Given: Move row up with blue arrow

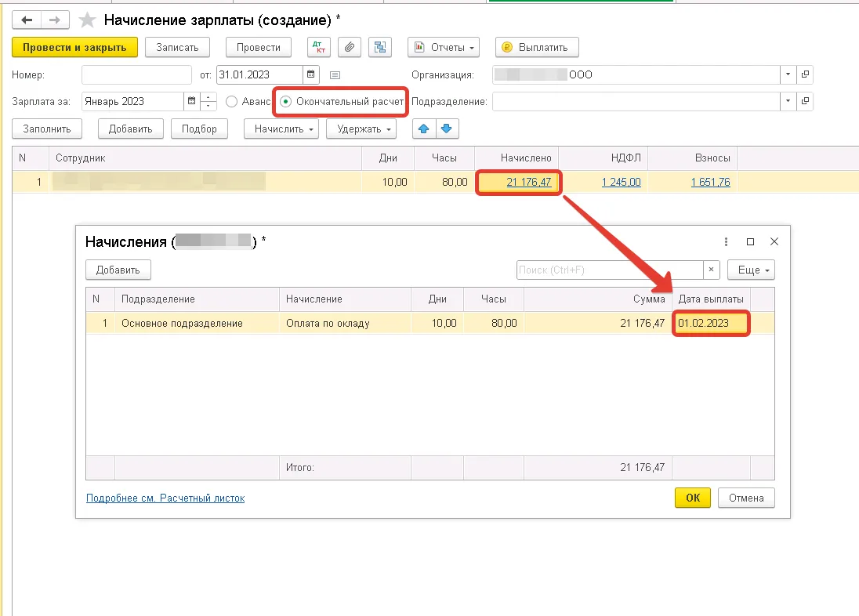Looking at the screenshot, I should 424,129.
